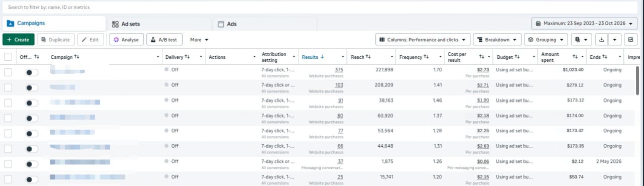Tick the select-all checkbox in table header
This screenshot has width=644, height=186.
coord(8,57)
